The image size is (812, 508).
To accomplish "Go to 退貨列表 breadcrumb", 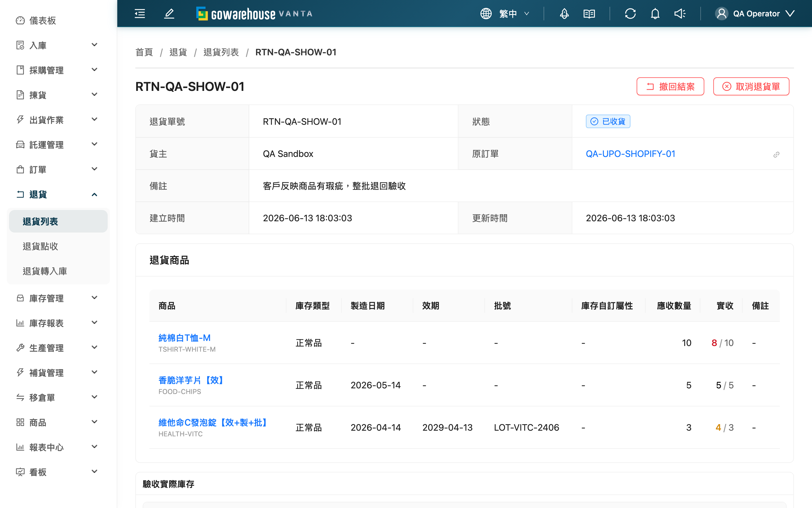I will (x=221, y=52).
